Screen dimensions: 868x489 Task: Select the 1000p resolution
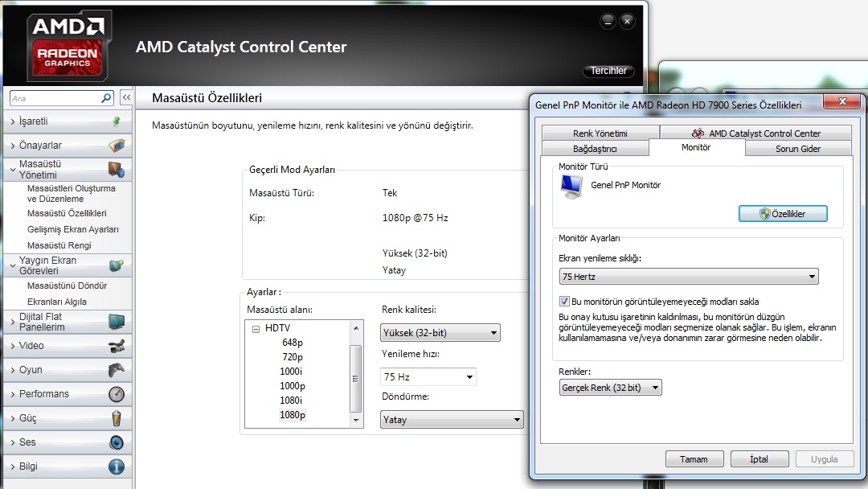[x=293, y=386]
